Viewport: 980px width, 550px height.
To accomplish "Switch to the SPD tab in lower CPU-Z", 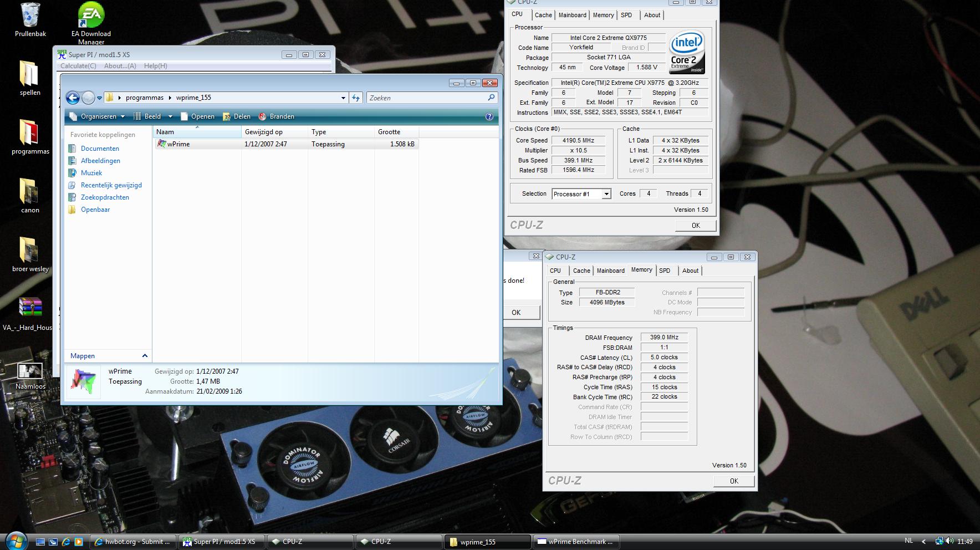I will (665, 271).
